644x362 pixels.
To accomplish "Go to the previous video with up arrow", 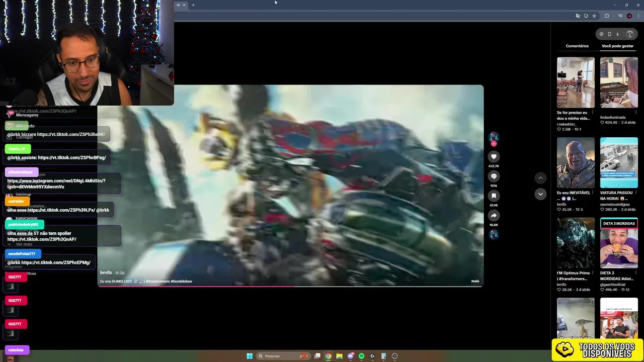I will (x=540, y=178).
